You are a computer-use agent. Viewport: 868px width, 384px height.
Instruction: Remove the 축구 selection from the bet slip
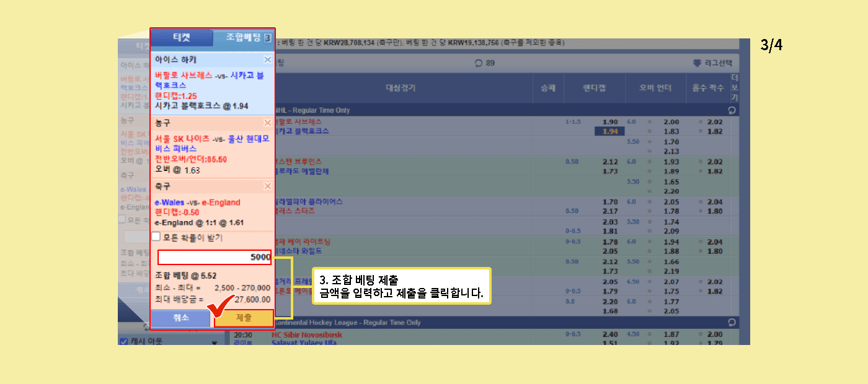click(x=267, y=186)
